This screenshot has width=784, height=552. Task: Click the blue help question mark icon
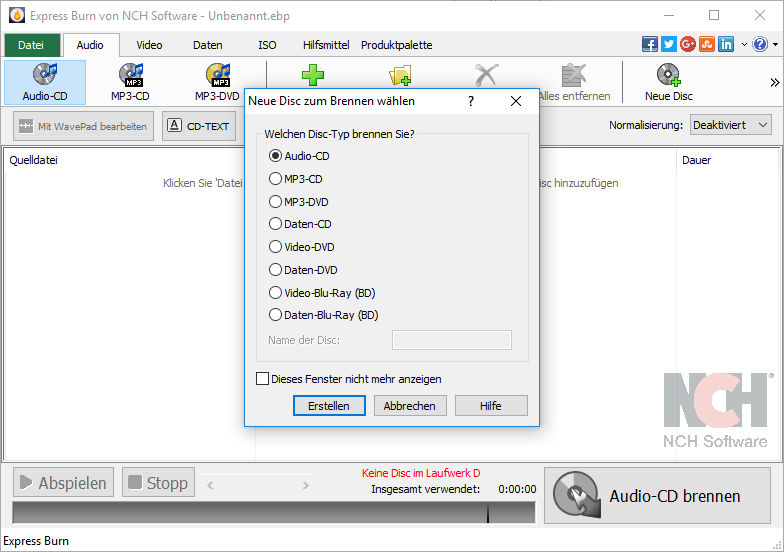[760, 44]
